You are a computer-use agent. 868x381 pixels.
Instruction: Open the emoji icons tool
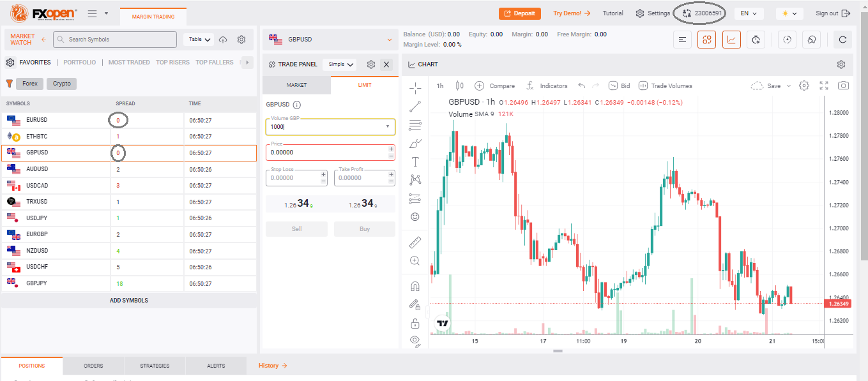(415, 217)
